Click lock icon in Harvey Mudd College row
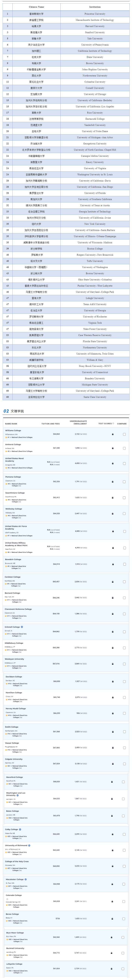This screenshot has width=133, height=980. (112, 713)
